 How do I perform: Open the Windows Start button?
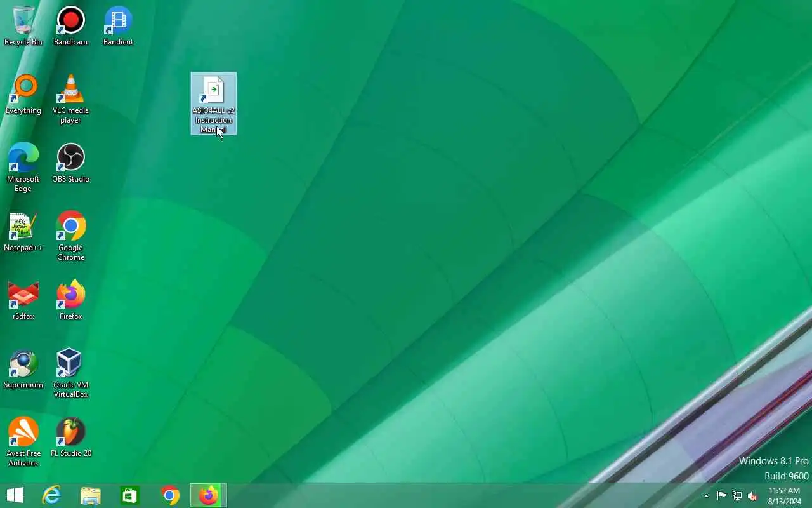tap(15, 495)
